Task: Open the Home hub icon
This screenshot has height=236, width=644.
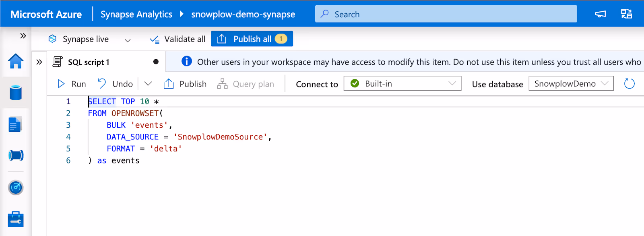Action: [x=16, y=61]
